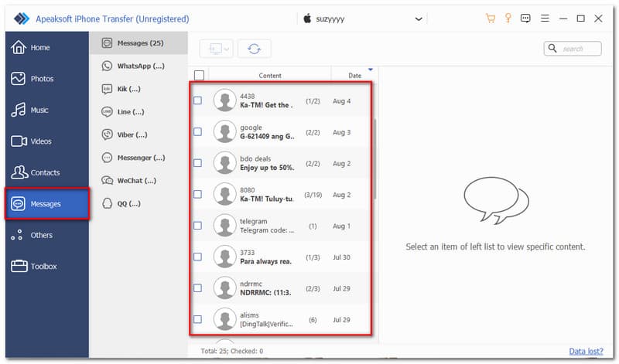The image size is (619, 364).
Task: Click the magnifier search icon
Action: pyautogui.click(x=552, y=49)
